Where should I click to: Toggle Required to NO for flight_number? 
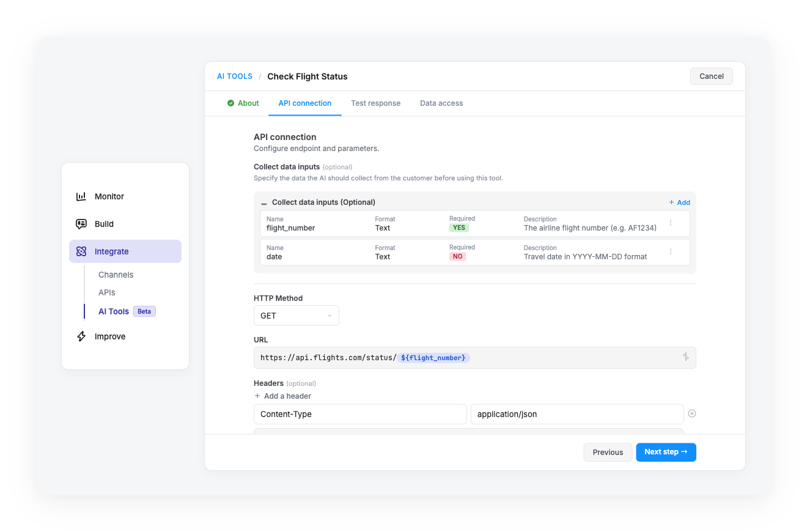[x=459, y=227]
